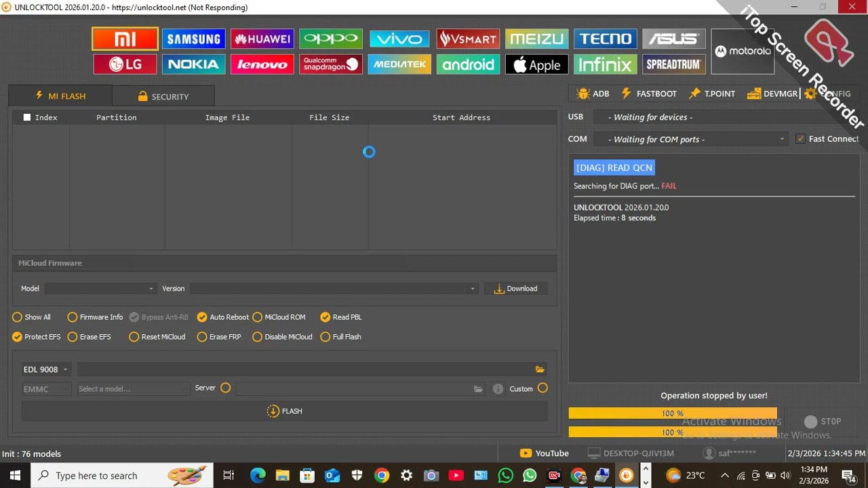Enable the MiCloud ROM option
This screenshot has width=868, height=488.
279,317
